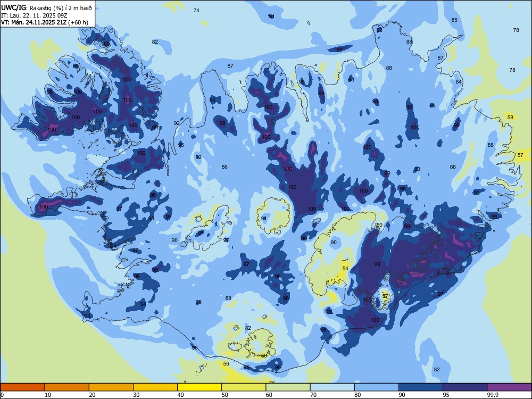Click the valid time 'VT: Mán. 24.11.2025 21Z (+60 h)'
The height and width of the screenshot is (399, 532).
[45, 22]
